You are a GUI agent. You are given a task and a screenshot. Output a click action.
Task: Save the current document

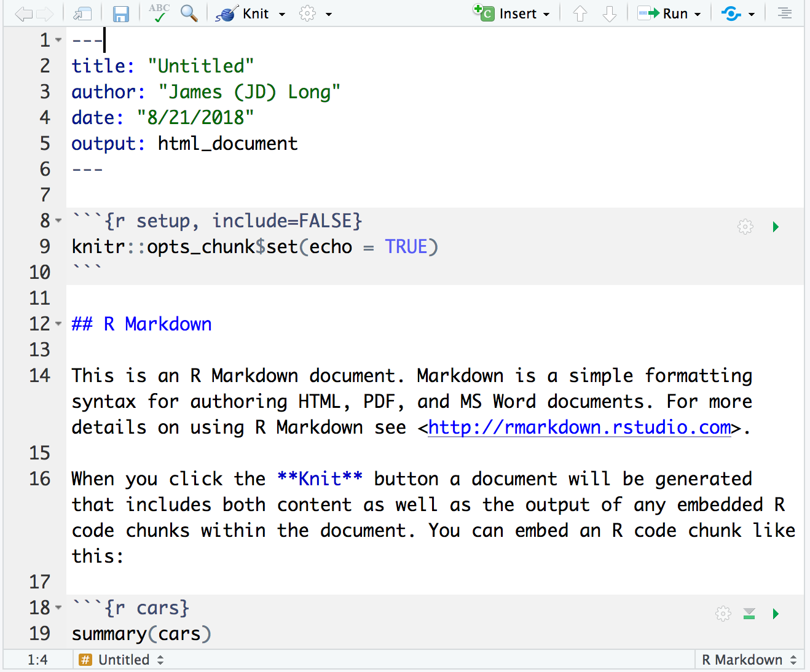[121, 14]
